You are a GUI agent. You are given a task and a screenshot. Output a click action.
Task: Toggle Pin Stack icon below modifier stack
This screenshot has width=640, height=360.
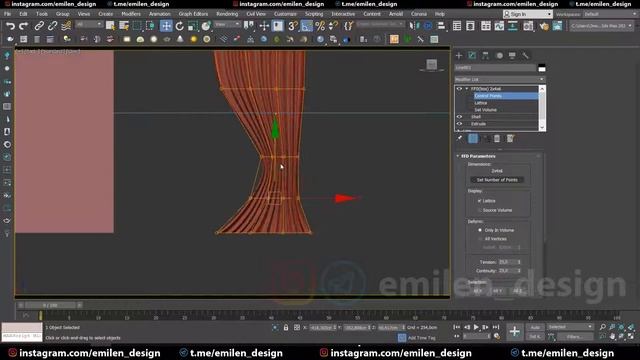point(460,139)
